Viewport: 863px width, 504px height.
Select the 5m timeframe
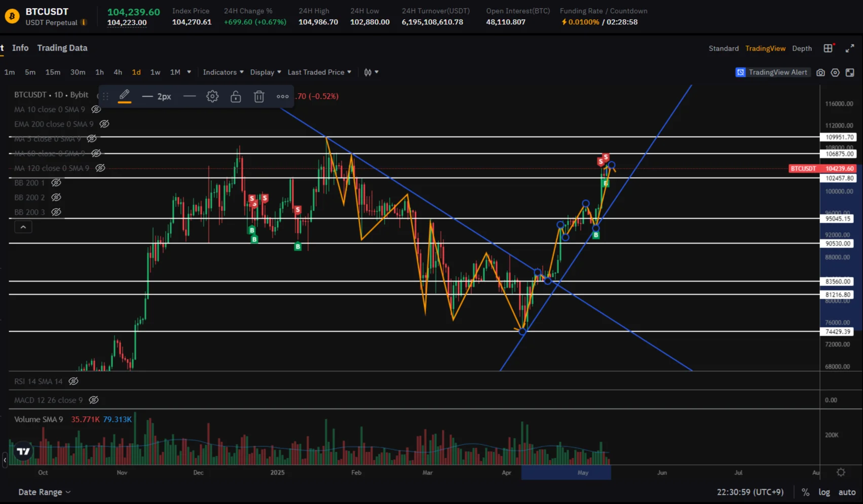[x=30, y=72]
